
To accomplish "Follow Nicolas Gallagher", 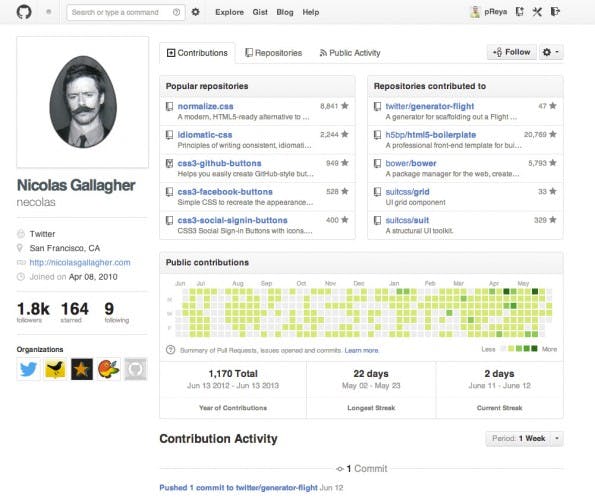I will click(512, 52).
